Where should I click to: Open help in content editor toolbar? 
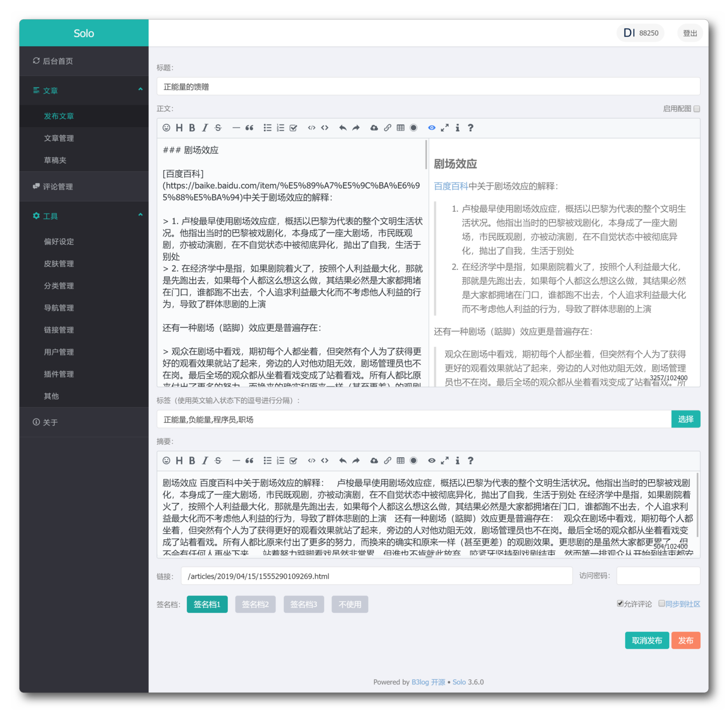(471, 128)
